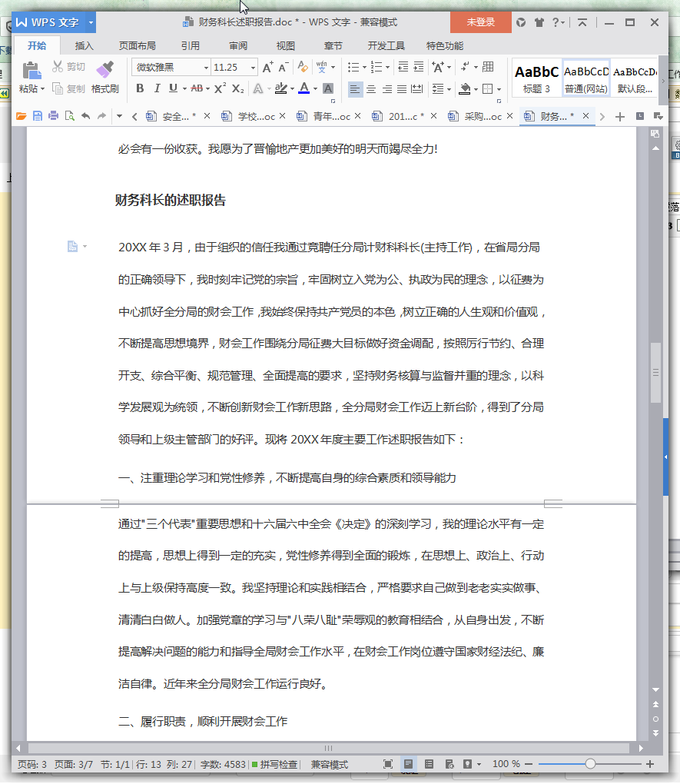Toggle left-align paragraph (active)

click(x=355, y=89)
